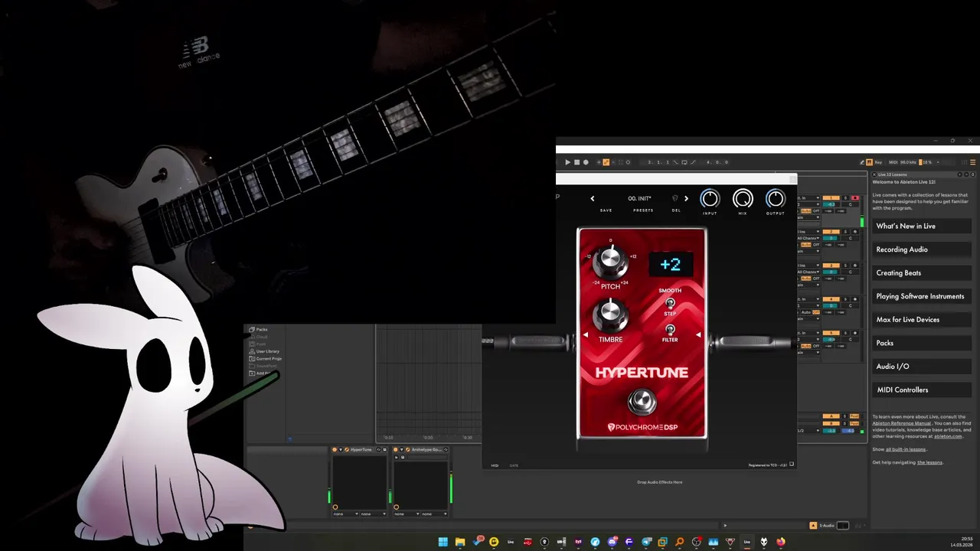Viewport: 980px width, 551px height.
Task: Fold the HyperTune device with its triangle
Action: tap(341, 449)
